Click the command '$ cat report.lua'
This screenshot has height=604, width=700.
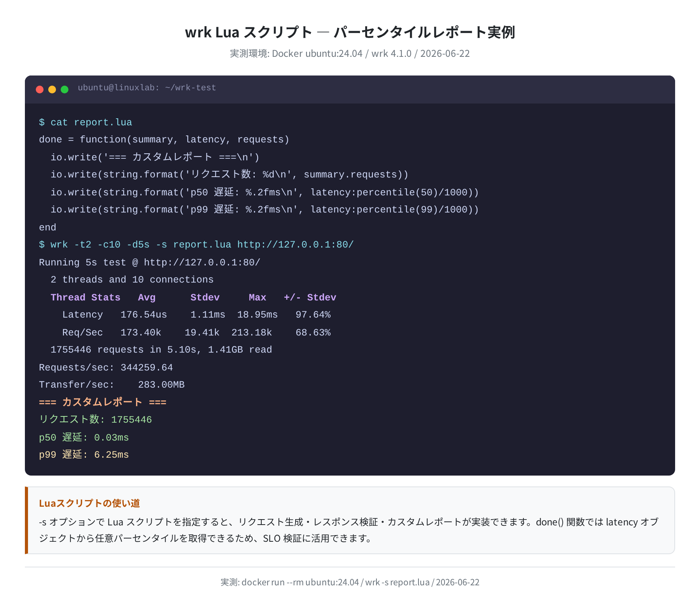click(86, 122)
